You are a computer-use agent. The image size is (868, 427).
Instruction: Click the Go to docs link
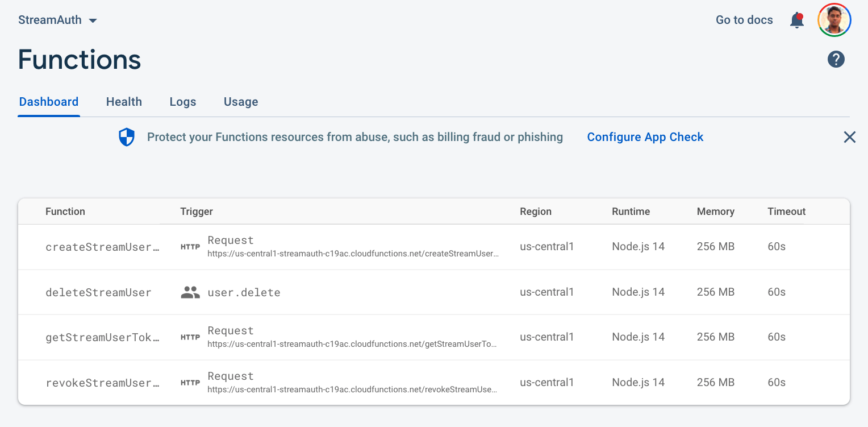(x=744, y=20)
